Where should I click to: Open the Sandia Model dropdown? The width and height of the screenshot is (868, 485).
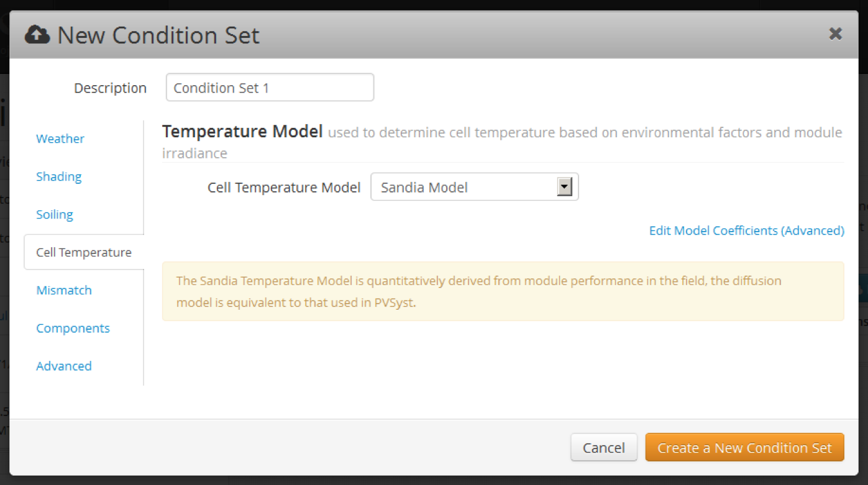point(466,187)
